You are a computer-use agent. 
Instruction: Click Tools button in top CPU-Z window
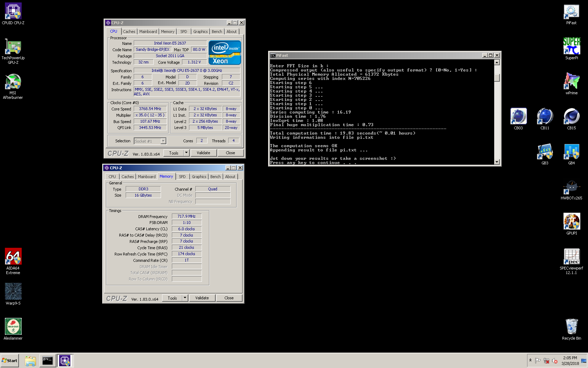pyautogui.click(x=174, y=153)
